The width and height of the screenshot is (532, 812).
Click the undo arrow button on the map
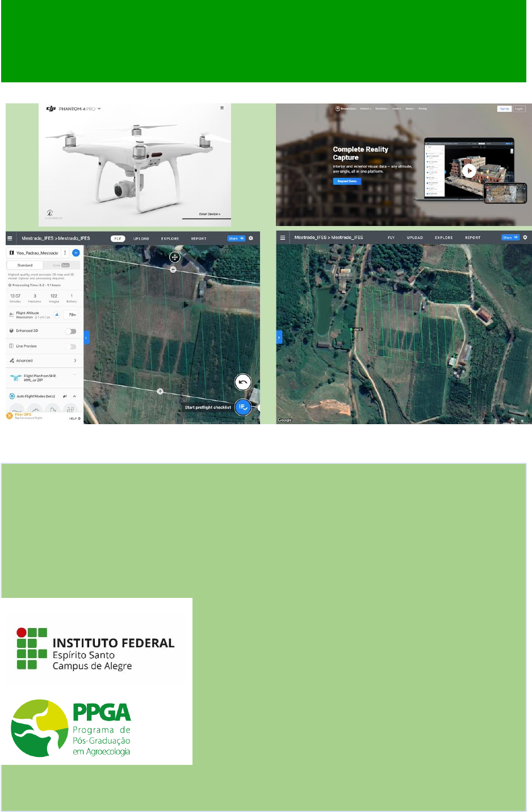tap(242, 382)
